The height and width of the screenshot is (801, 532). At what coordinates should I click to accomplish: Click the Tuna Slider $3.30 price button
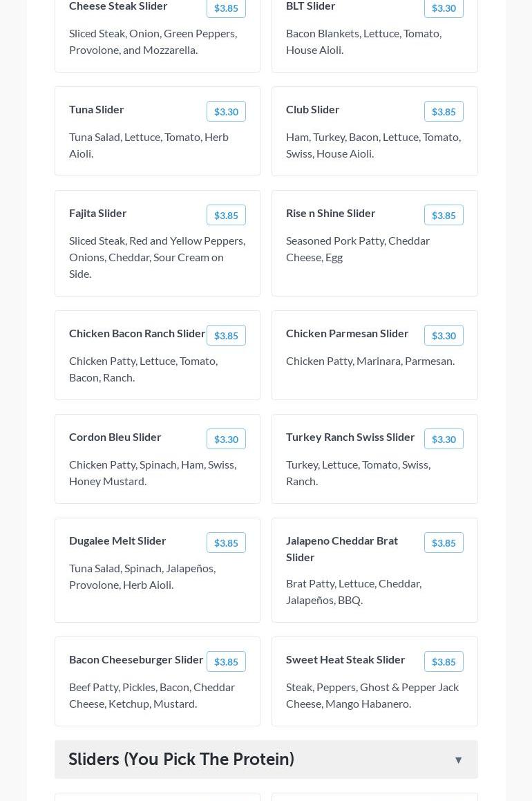226,111
